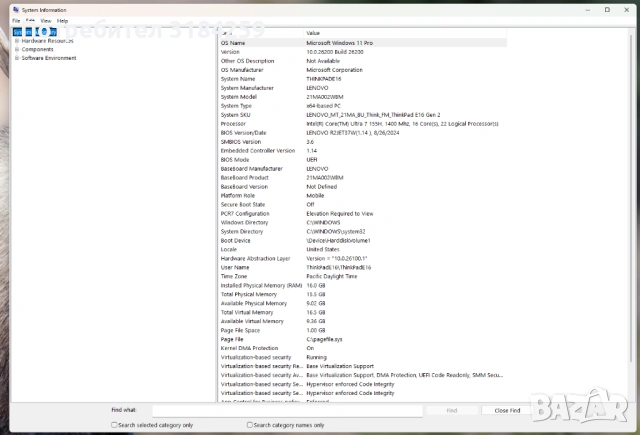This screenshot has height=435, width=640.
Task: Select Components tree item
Action: click(38, 49)
